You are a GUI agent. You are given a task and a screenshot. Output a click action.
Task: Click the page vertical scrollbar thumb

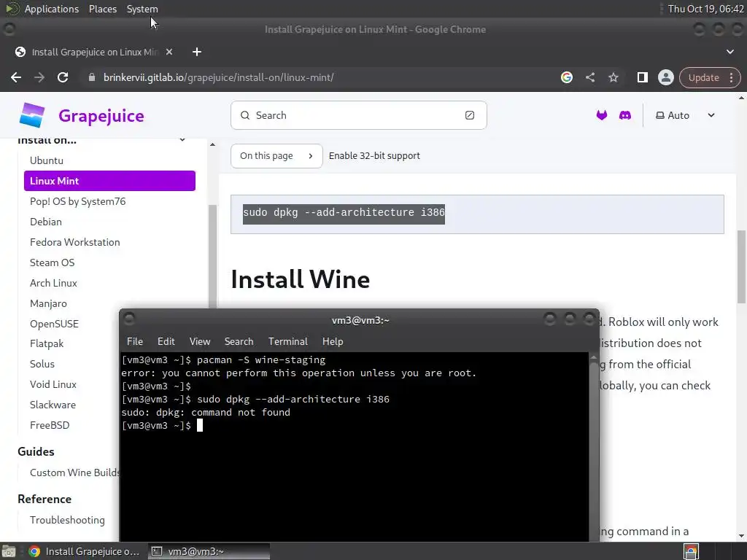[741, 266]
